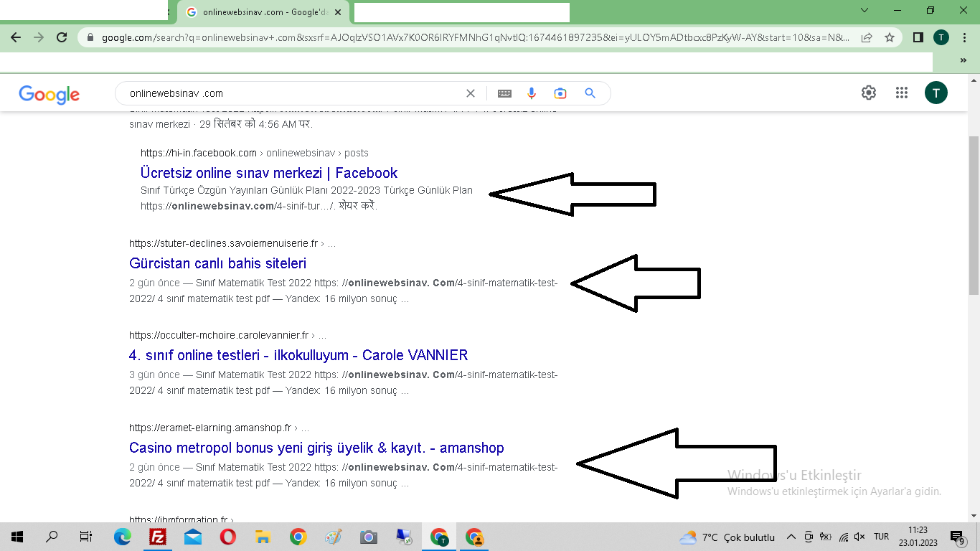Bookmark this page with the star icon

(x=890, y=37)
